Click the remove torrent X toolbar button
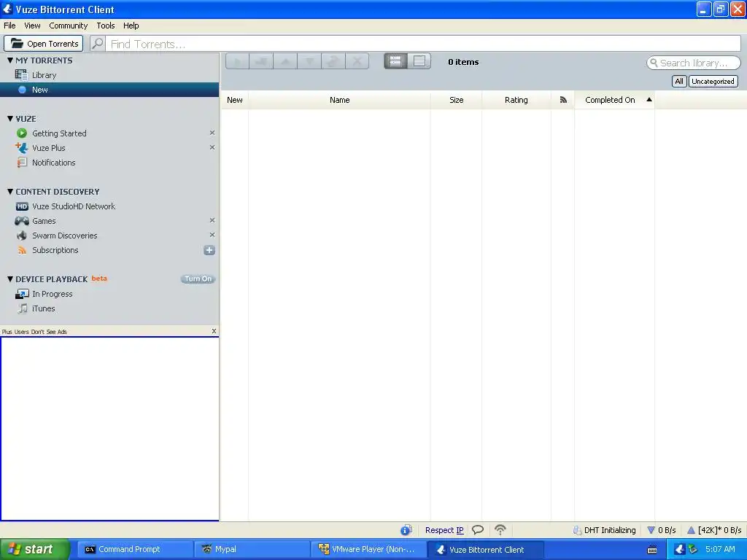 coord(357,61)
